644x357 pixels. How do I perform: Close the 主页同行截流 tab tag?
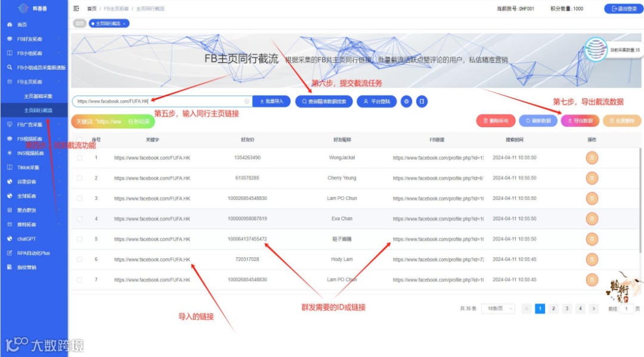click(x=125, y=24)
